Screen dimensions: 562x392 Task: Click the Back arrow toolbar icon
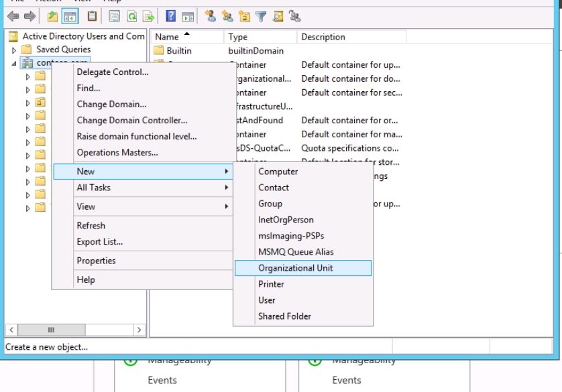click(13, 16)
